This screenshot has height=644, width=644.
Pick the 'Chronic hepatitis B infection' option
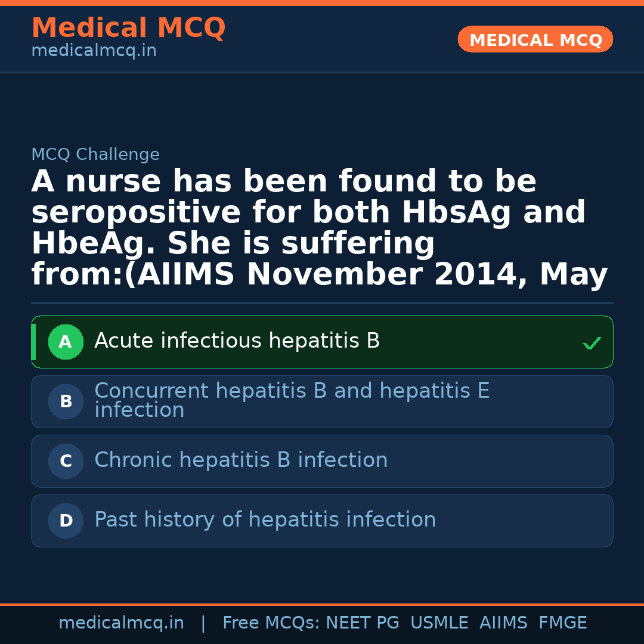tap(241, 460)
